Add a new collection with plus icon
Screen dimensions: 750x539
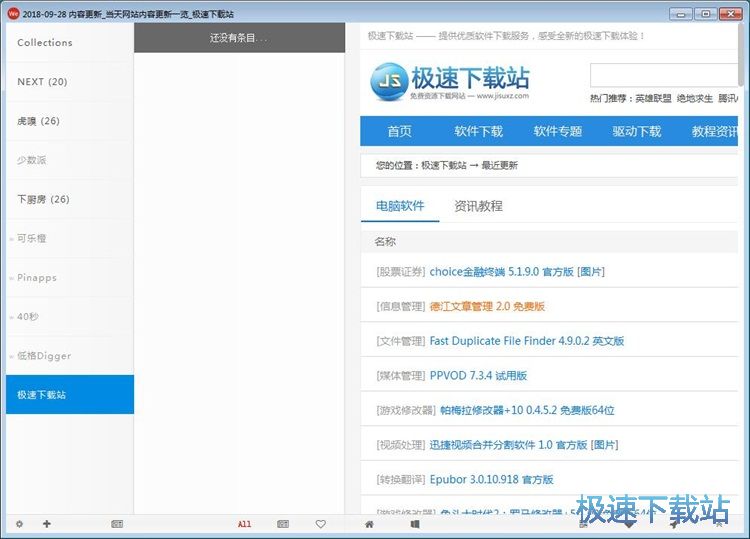46,524
